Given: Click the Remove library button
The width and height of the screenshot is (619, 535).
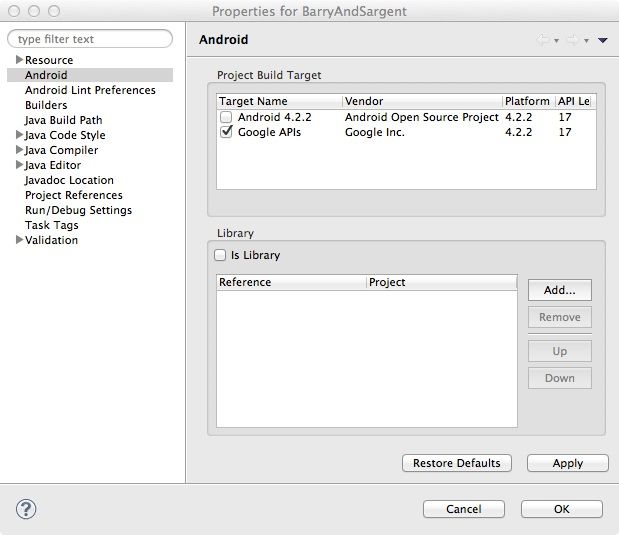Looking at the screenshot, I should click(x=560, y=317).
